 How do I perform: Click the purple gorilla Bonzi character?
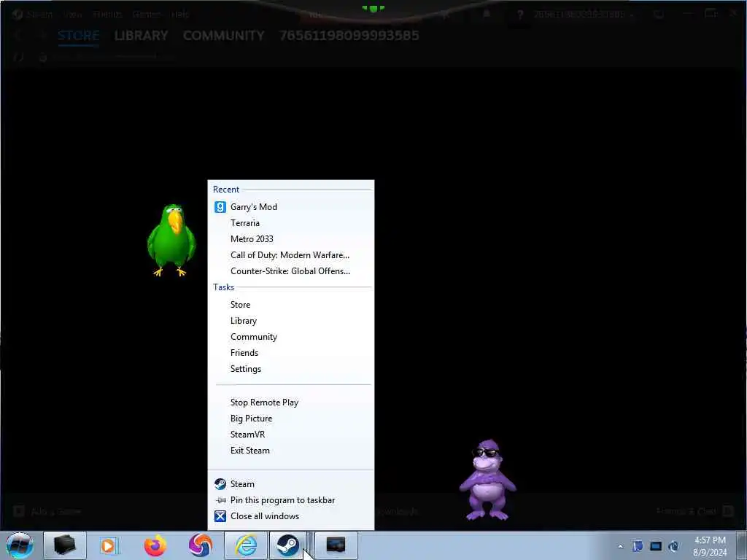(487, 480)
